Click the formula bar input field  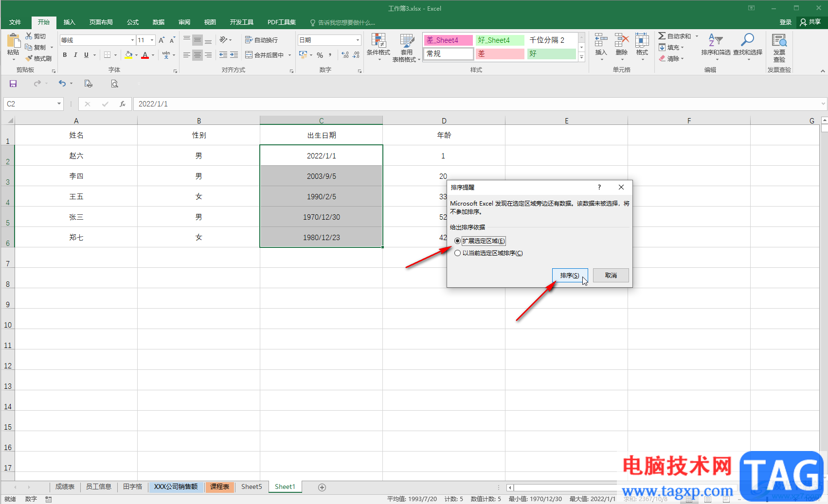coord(477,104)
